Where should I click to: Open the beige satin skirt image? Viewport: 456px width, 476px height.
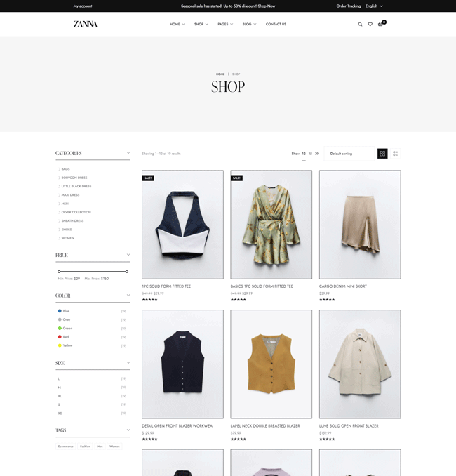coord(360,225)
